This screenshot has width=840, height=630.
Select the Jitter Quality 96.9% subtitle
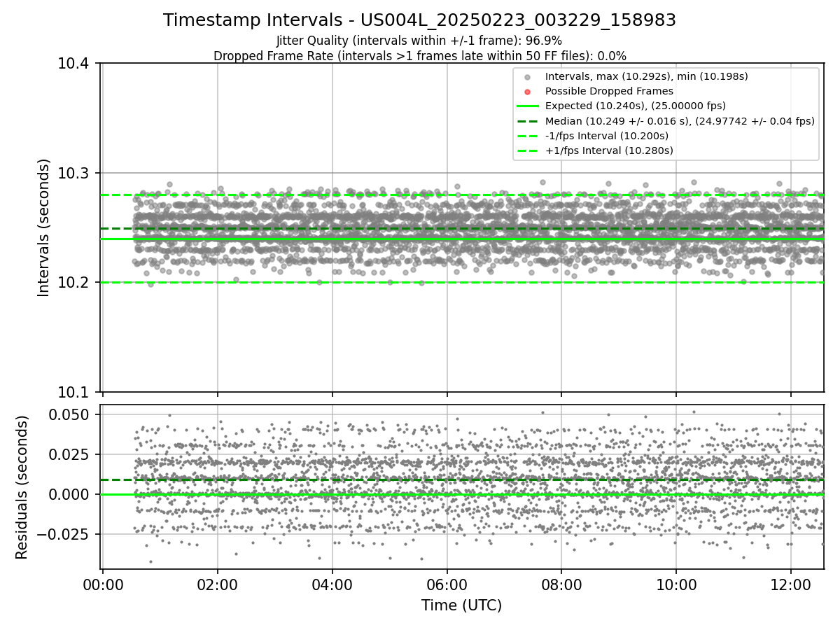coord(419,41)
